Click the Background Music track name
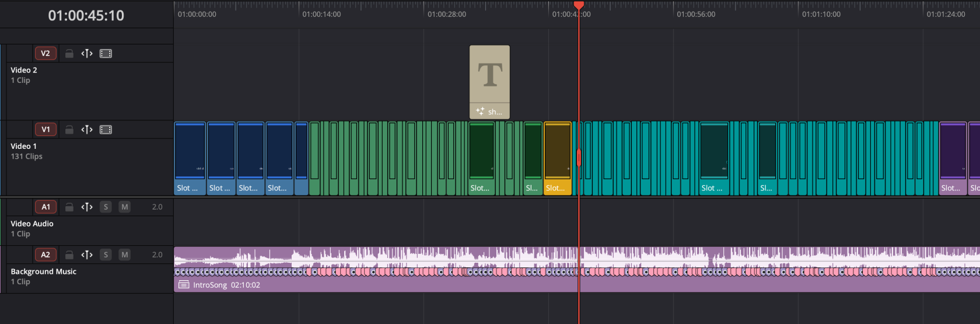The height and width of the screenshot is (324, 980). tap(44, 271)
